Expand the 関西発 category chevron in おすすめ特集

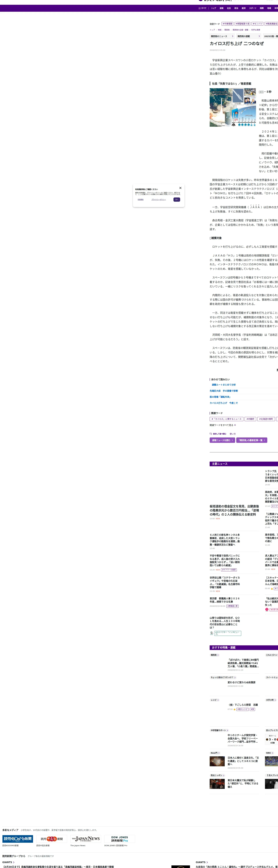[x=218, y=655]
